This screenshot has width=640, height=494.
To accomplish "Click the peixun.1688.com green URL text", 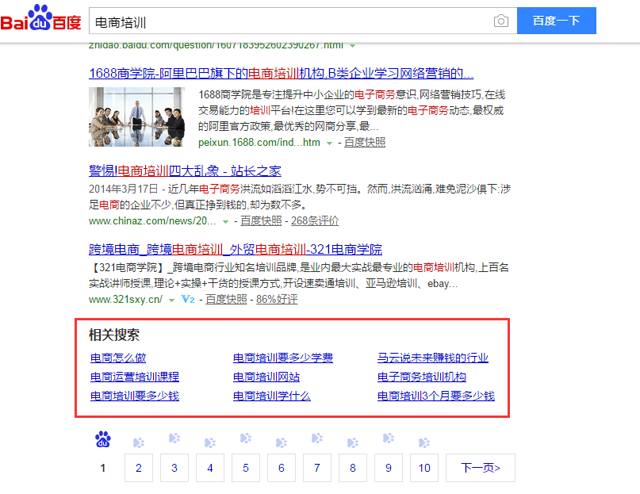I will tap(259, 142).
